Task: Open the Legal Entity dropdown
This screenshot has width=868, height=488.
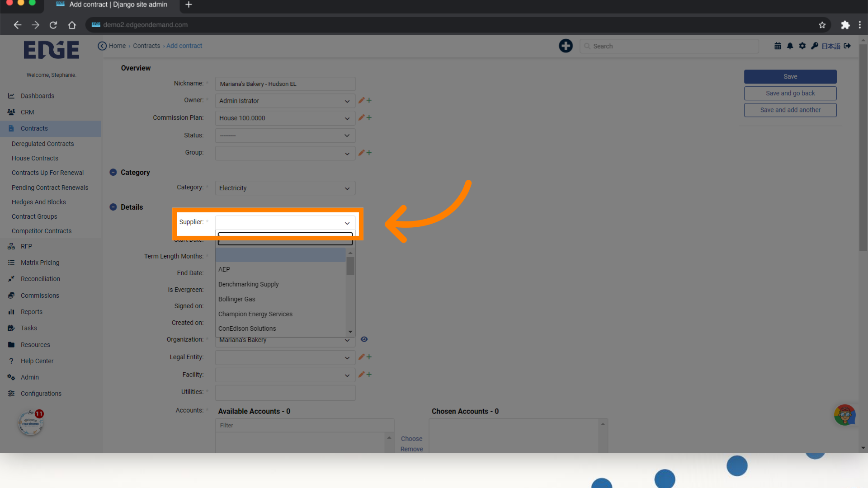Action: point(285,357)
